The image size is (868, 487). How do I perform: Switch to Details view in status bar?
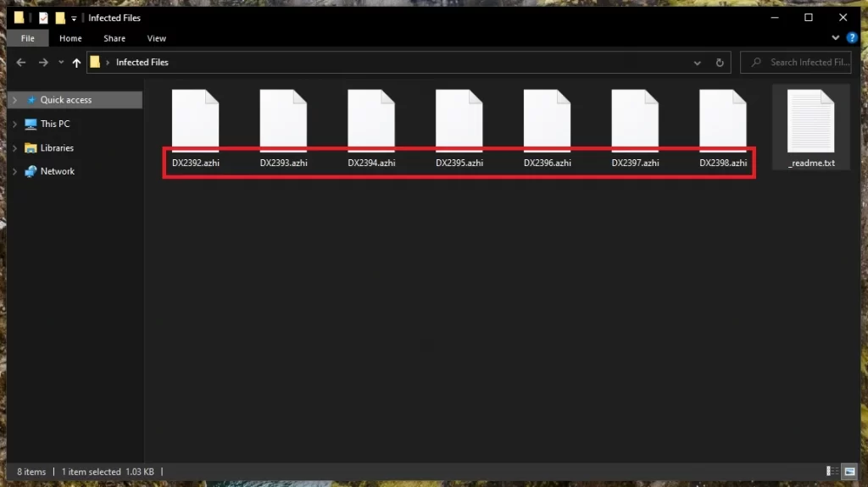[x=832, y=472]
